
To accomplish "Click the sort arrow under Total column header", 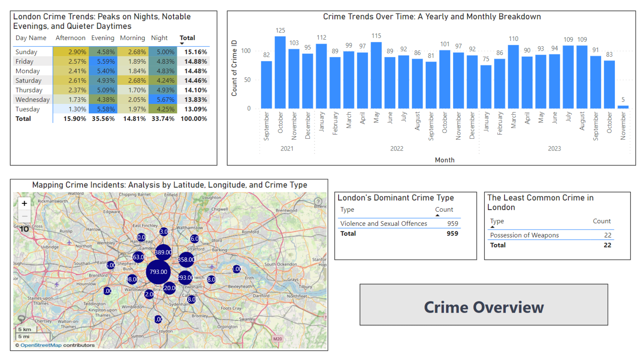I will coord(182,44).
